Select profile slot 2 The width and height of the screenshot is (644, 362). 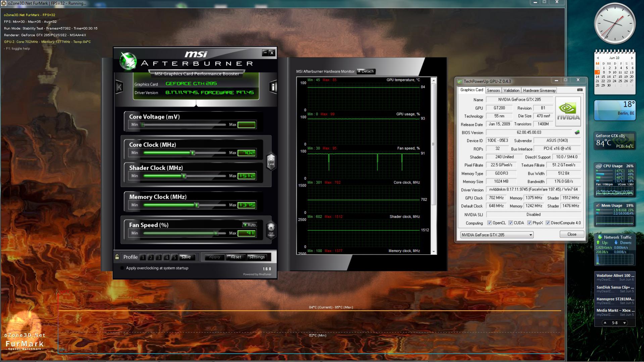pos(151,257)
